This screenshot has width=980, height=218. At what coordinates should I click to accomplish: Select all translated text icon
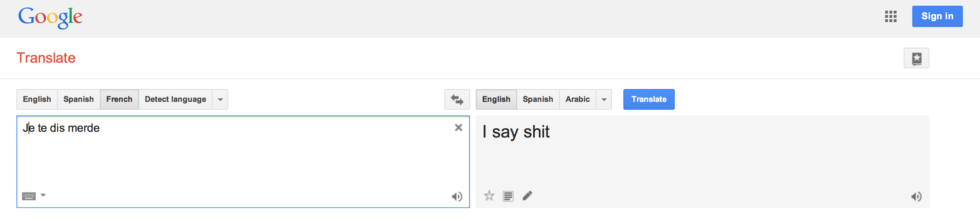pyautogui.click(x=508, y=196)
